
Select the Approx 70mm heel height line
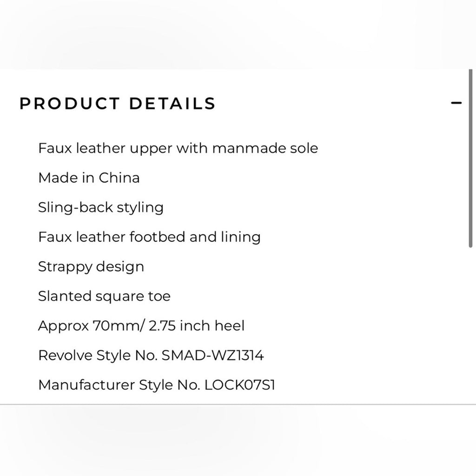(x=141, y=325)
